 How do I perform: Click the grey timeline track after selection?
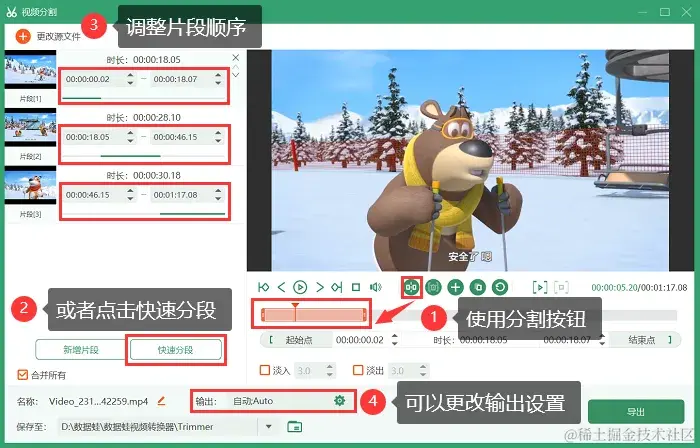[522, 315]
